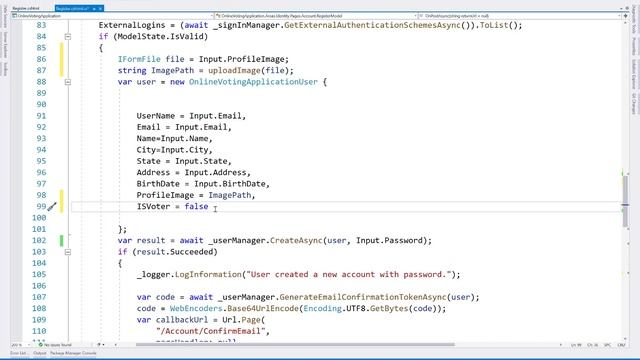The image size is (640, 360).
Task: Click 'ModelState.IsValid' on line 84
Action: (160, 37)
